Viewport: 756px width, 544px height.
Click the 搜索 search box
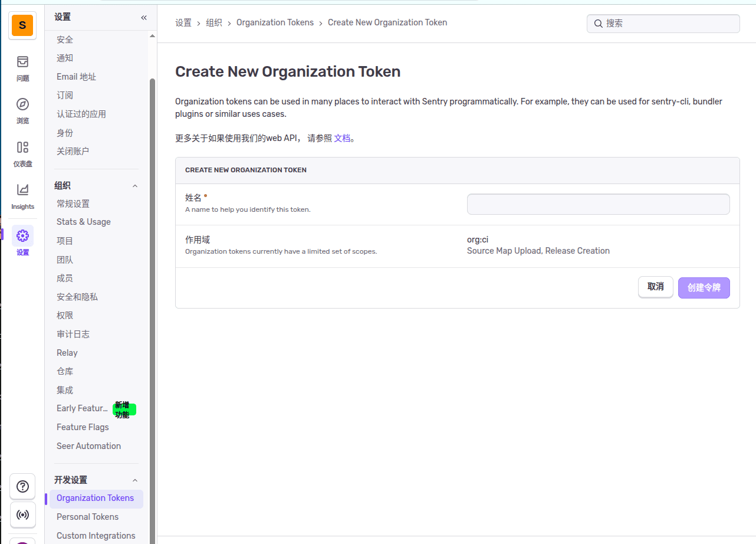(x=663, y=23)
